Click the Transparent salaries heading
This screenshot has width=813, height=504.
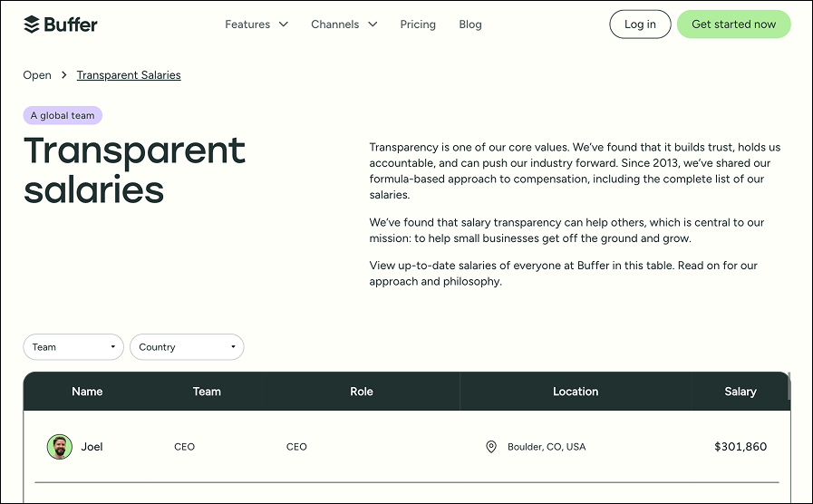click(x=134, y=170)
